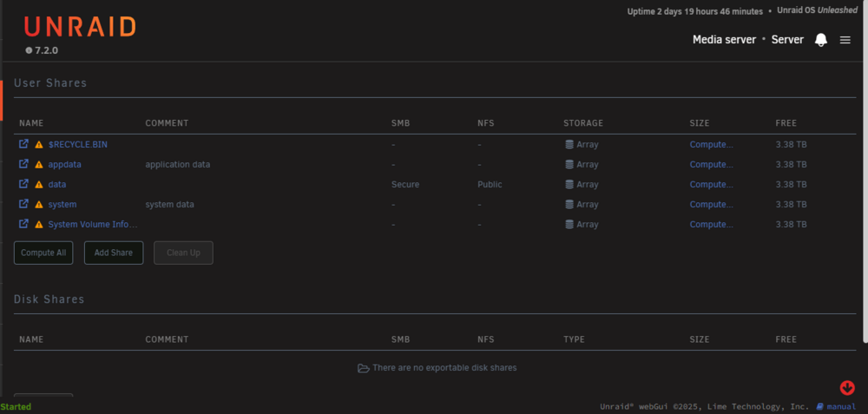Click folder icon beside no exportable disk shares
The height and width of the screenshot is (414, 868).
click(363, 368)
